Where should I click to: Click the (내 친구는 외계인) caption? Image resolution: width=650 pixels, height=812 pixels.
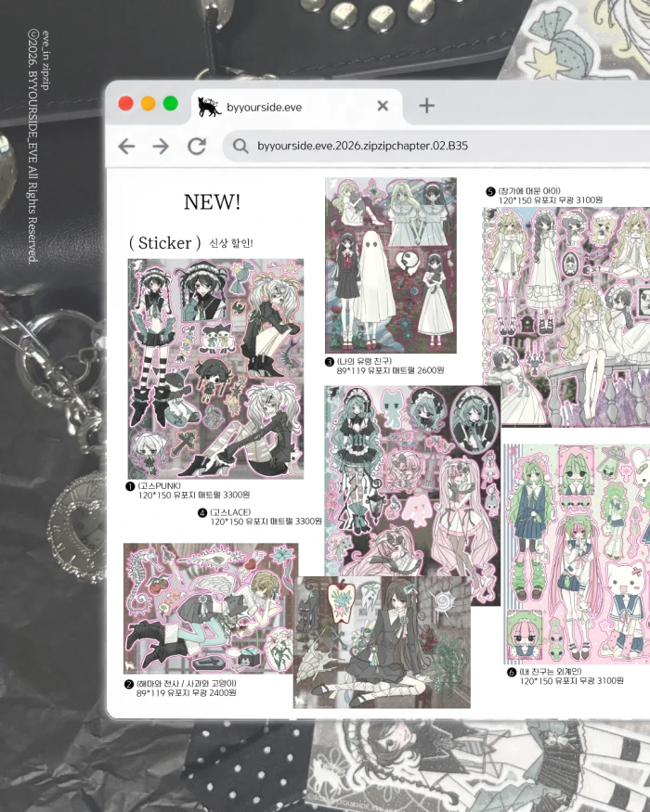tap(551, 671)
